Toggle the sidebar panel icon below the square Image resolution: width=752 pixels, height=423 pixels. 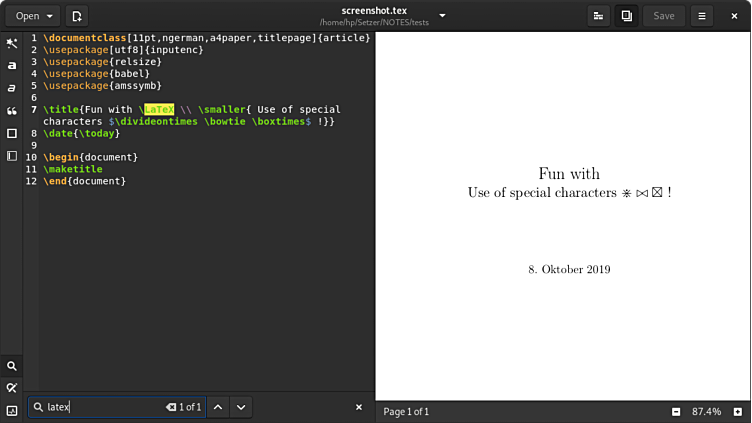click(x=12, y=156)
